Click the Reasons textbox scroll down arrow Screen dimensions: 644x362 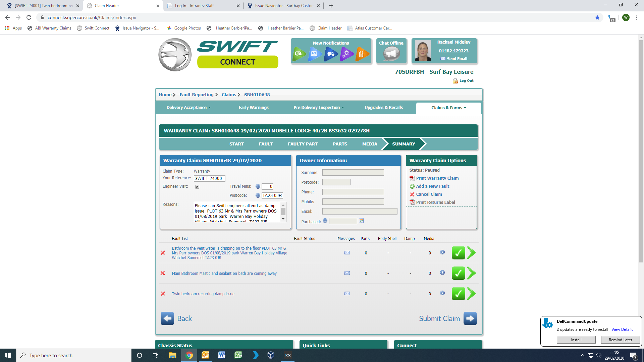pyautogui.click(x=283, y=219)
